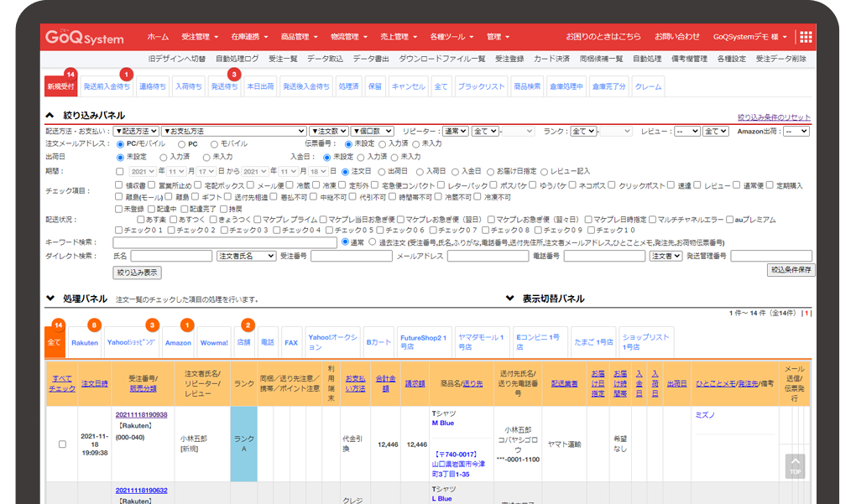
Task: Click the ミズノ supplier link
Action: [705, 415]
